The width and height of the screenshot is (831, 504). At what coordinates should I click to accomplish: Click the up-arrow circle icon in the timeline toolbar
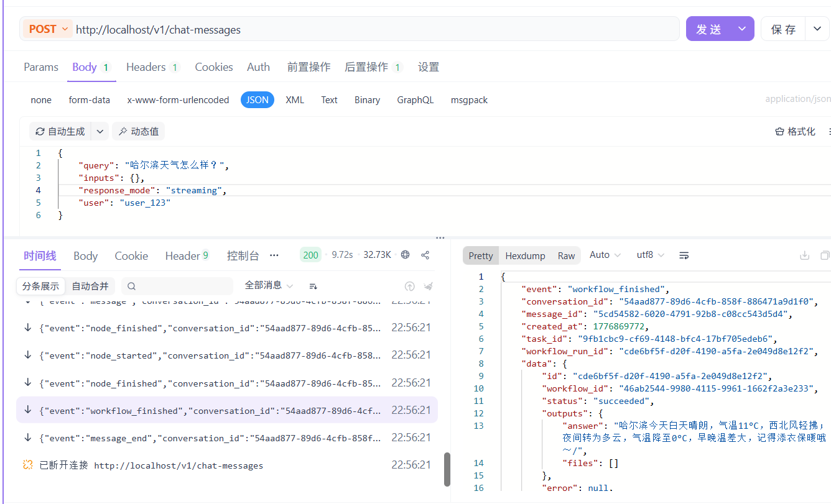[x=409, y=286]
